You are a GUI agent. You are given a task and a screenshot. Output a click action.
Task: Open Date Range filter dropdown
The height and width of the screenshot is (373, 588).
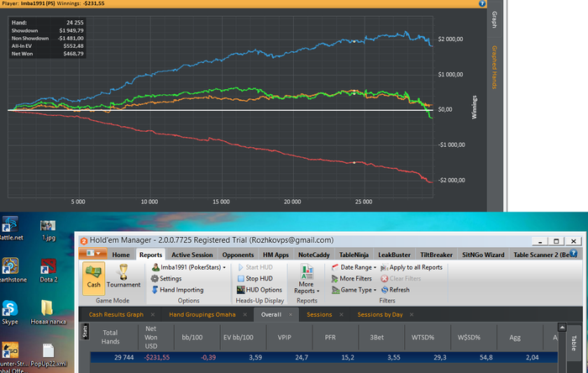pos(354,267)
